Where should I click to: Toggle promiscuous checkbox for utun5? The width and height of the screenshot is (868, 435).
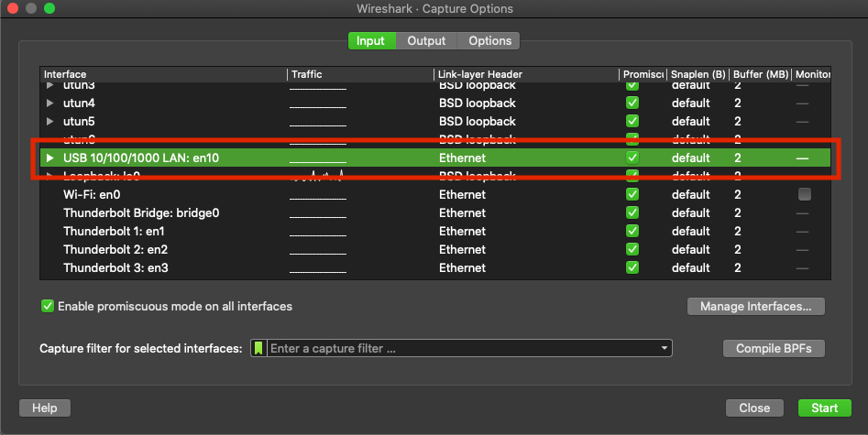click(632, 121)
